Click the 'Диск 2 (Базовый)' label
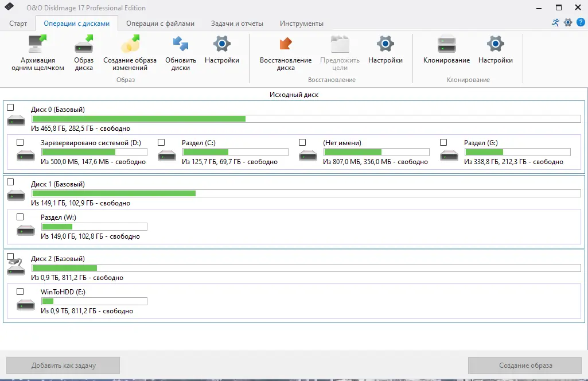This screenshot has width=588, height=381. click(58, 259)
